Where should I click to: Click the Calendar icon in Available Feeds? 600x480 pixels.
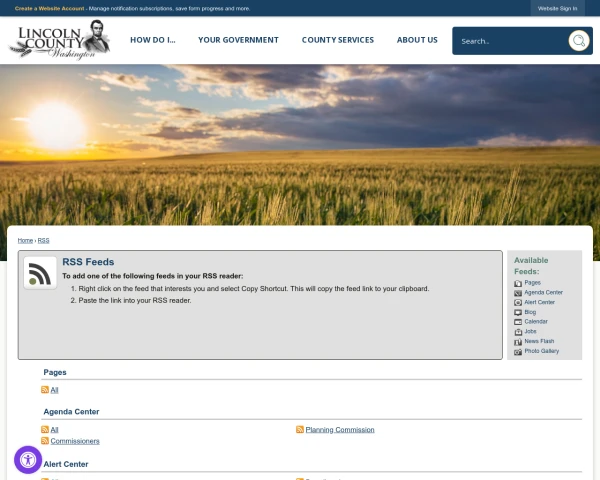(518, 322)
